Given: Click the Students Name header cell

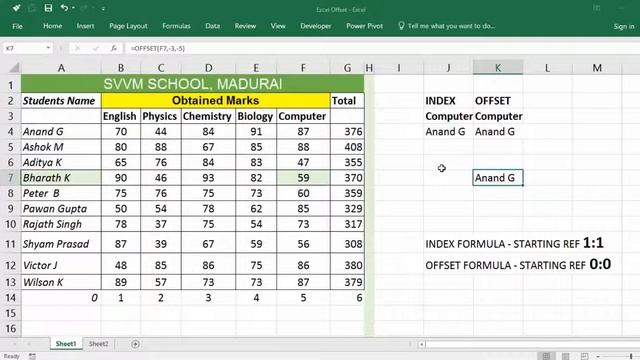Looking at the screenshot, I should click(61, 100).
